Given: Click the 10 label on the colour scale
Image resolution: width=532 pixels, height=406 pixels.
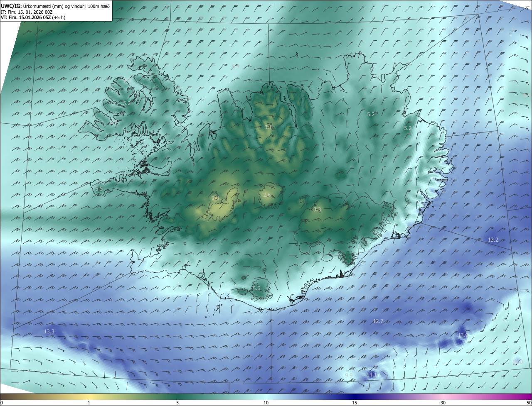Looking at the screenshot, I should tap(266, 403).
